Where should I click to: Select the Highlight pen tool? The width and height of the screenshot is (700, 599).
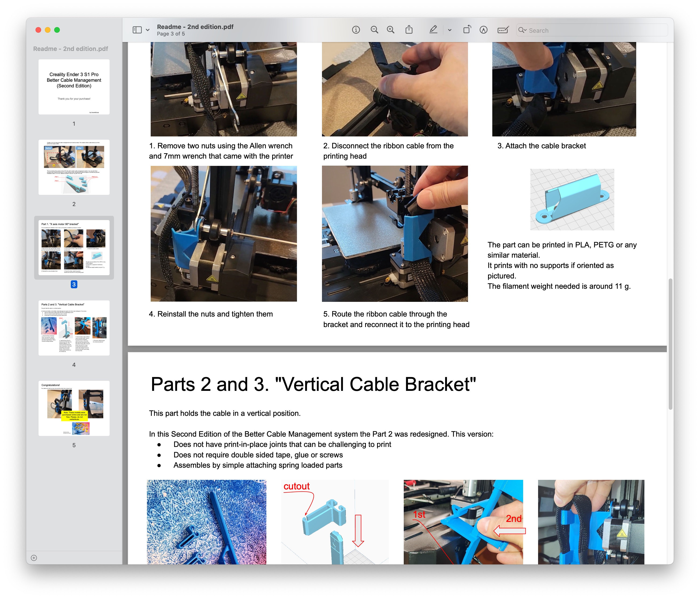point(433,30)
